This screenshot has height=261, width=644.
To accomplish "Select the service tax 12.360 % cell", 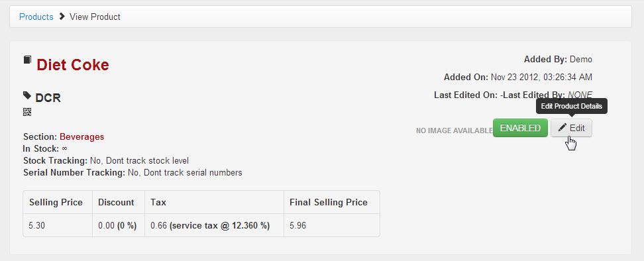I will [215, 225].
